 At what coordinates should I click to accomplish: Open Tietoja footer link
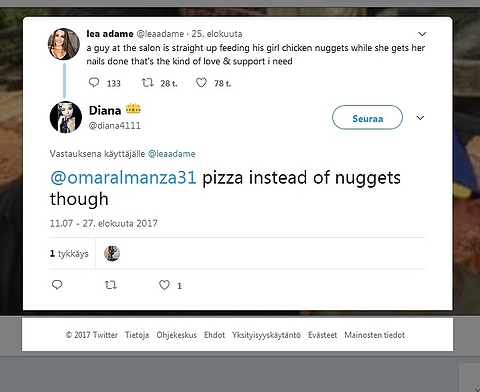click(x=137, y=335)
